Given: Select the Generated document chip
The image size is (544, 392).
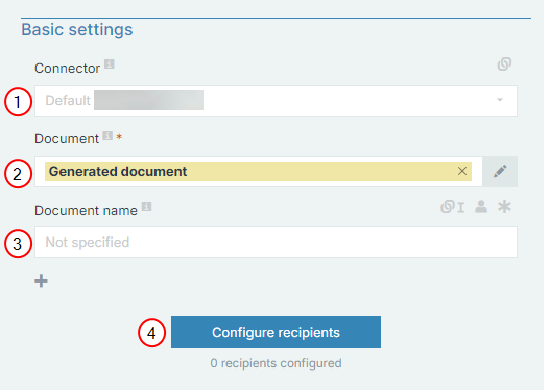Looking at the screenshot, I should click(x=258, y=171).
